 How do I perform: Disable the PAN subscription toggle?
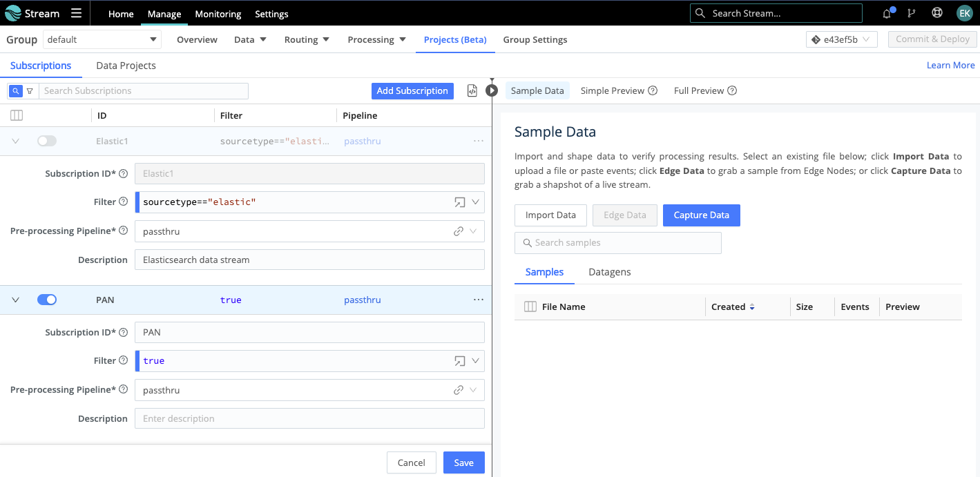[47, 300]
